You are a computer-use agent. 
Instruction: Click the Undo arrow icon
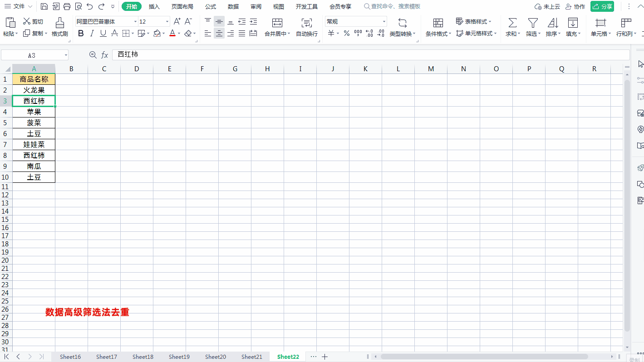(x=90, y=6)
